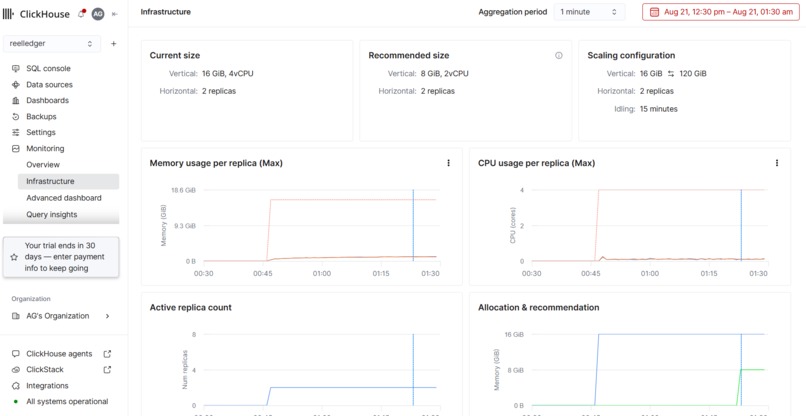Click the Settings sliders icon
The height and width of the screenshot is (416, 806).
(x=15, y=133)
